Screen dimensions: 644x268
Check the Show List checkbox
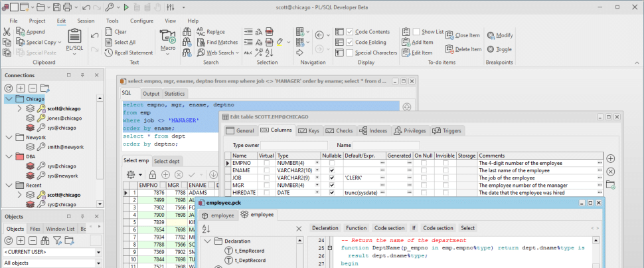coord(416,32)
